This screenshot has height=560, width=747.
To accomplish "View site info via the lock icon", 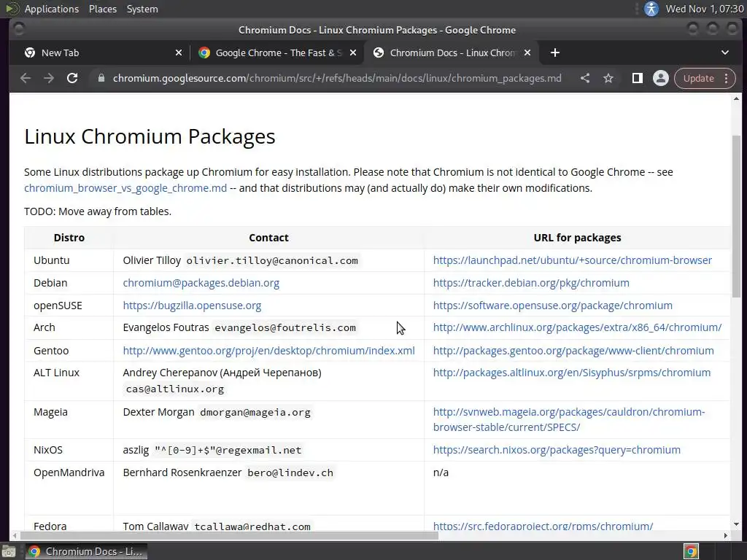I will coord(101,78).
